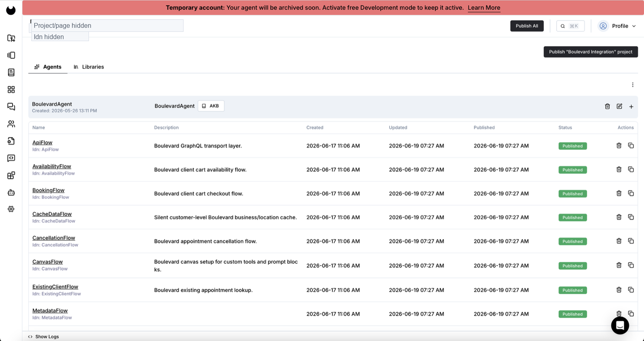
Task: Expand the Profile dropdown chevron
Action: (x=634, y=26)
